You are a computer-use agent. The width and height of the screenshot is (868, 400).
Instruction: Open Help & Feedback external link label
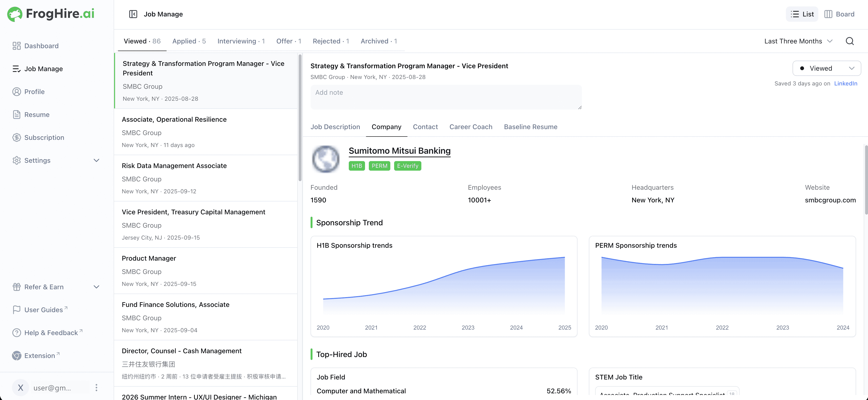click(x=51, y=333)
